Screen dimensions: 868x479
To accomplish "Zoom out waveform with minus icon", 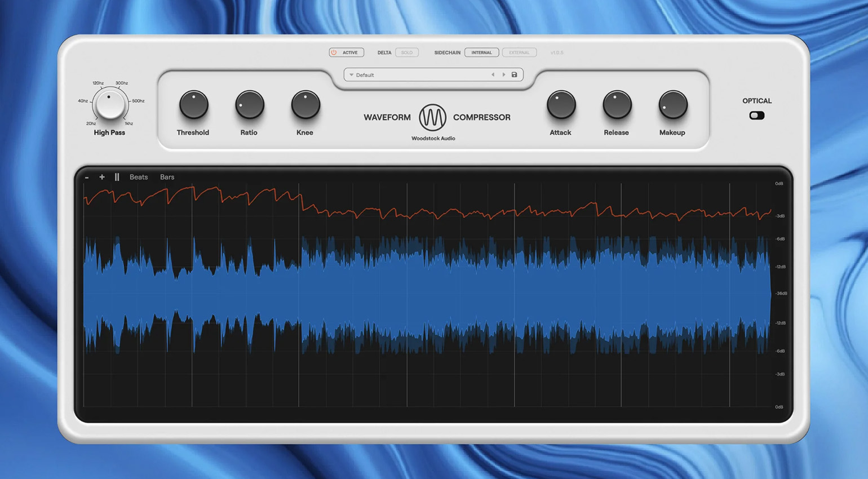I will click(87, 178).
